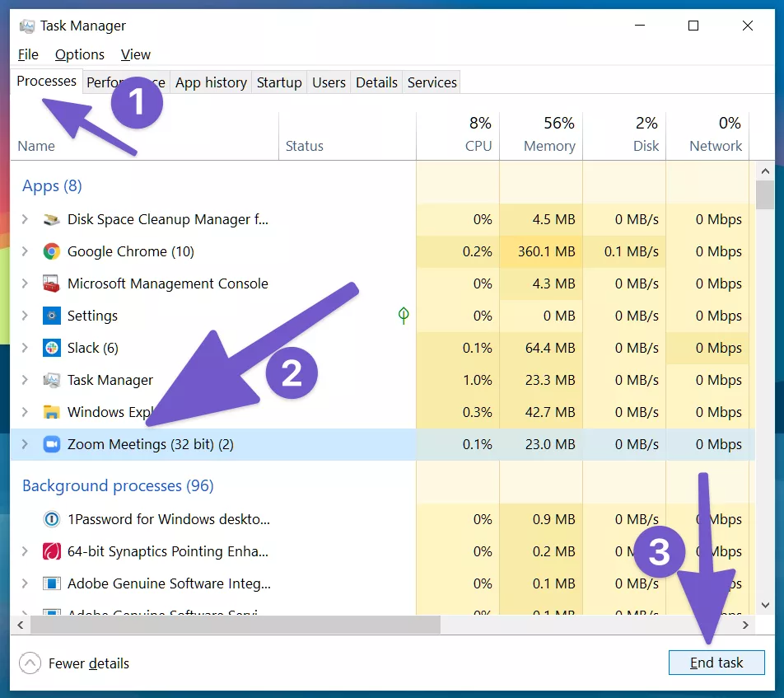Click the Settings gear app icon

coord(52,316)
